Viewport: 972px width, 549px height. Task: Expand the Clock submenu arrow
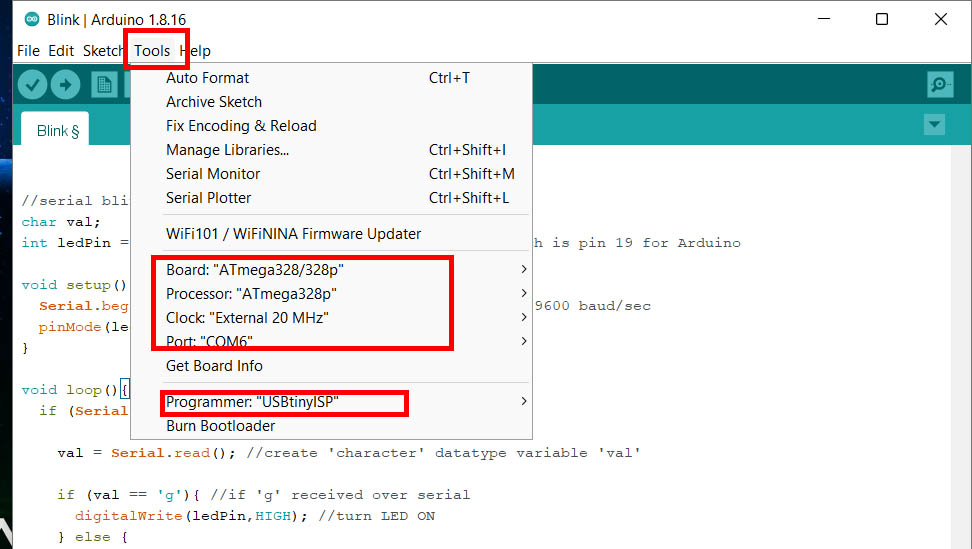tap(524, 317)
